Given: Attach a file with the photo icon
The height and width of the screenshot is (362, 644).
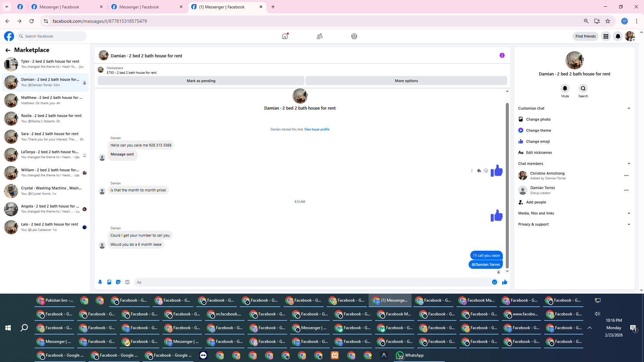Looking at the screenshot, I should 109,282.
